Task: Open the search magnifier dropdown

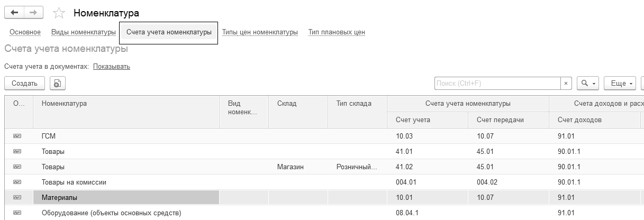Action: tap(588, 83)
